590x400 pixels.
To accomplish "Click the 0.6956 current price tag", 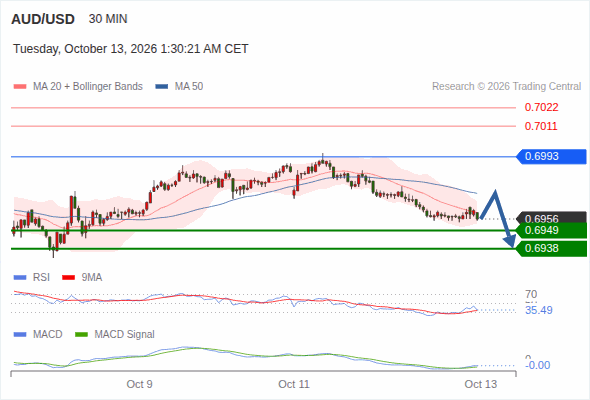I will tap(551, 217).
